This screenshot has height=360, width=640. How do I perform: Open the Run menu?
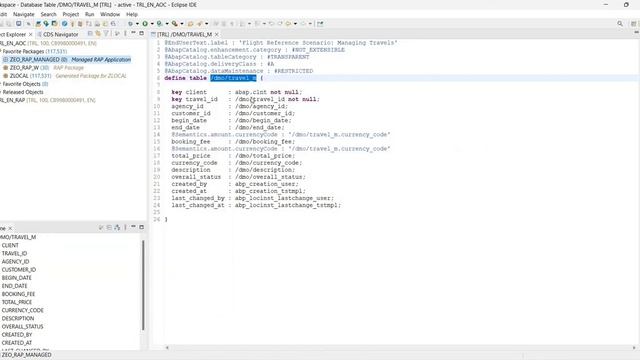[x=90, y=14]
